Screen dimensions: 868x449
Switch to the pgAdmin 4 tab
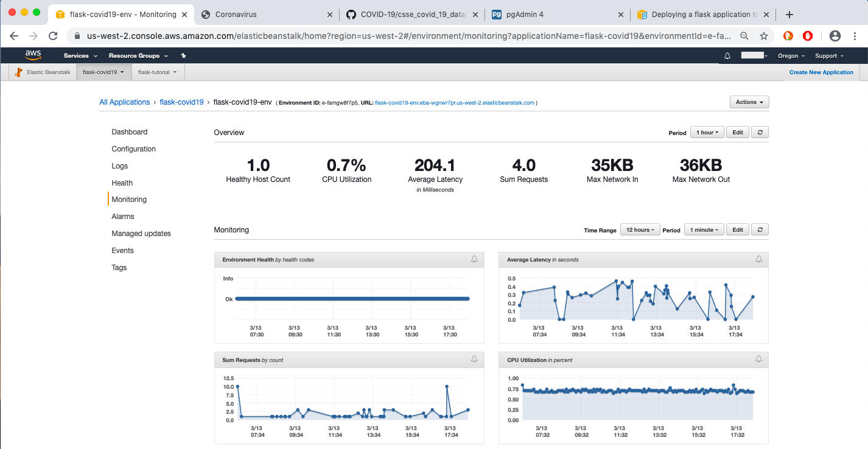click(557, 15)
